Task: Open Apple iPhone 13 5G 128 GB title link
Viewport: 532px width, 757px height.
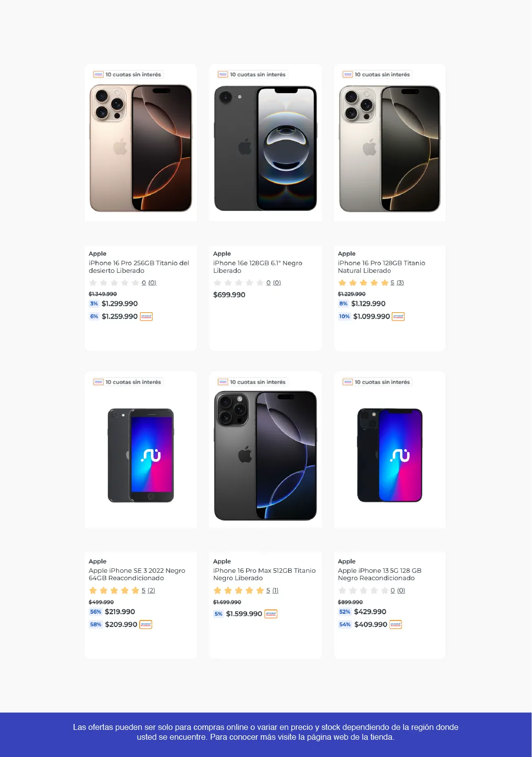Action: [379, 574]
